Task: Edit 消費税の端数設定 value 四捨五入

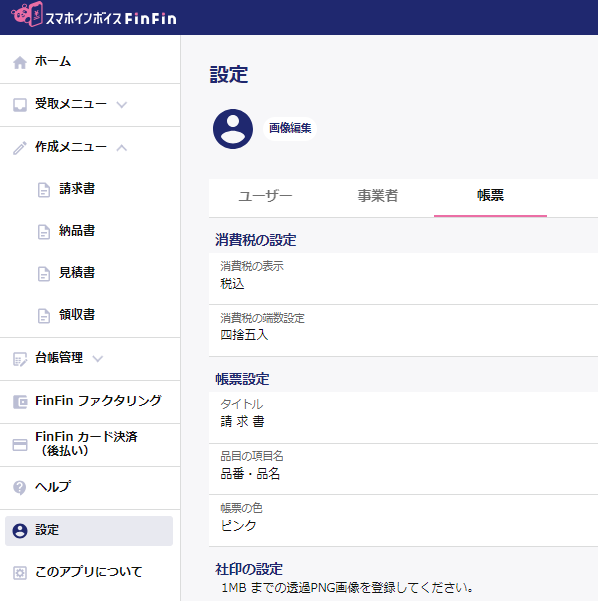Action: (x=403, y=331)
